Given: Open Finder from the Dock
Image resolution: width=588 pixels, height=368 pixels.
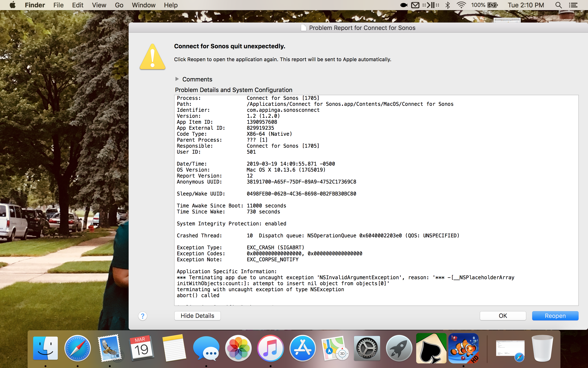Looking at the screenshot, I should 45,348.
